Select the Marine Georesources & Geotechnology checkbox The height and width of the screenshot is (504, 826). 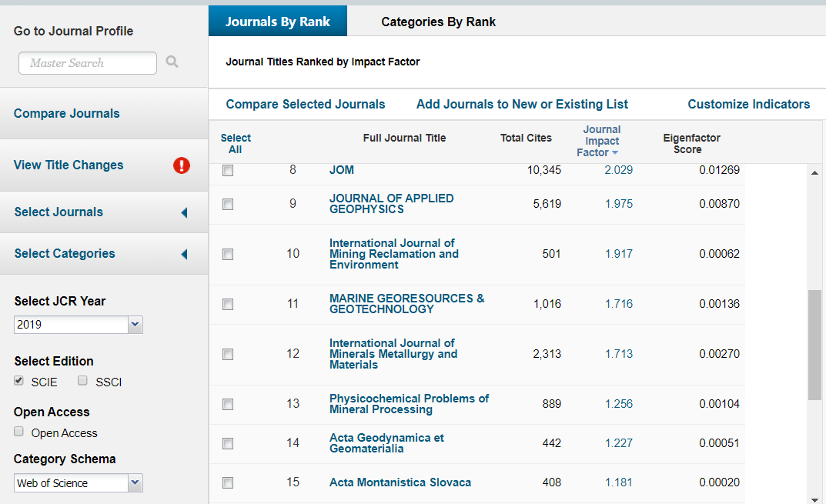(228, 304)
